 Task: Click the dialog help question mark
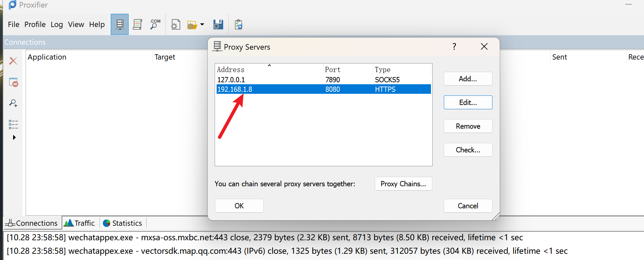(454, 46)
